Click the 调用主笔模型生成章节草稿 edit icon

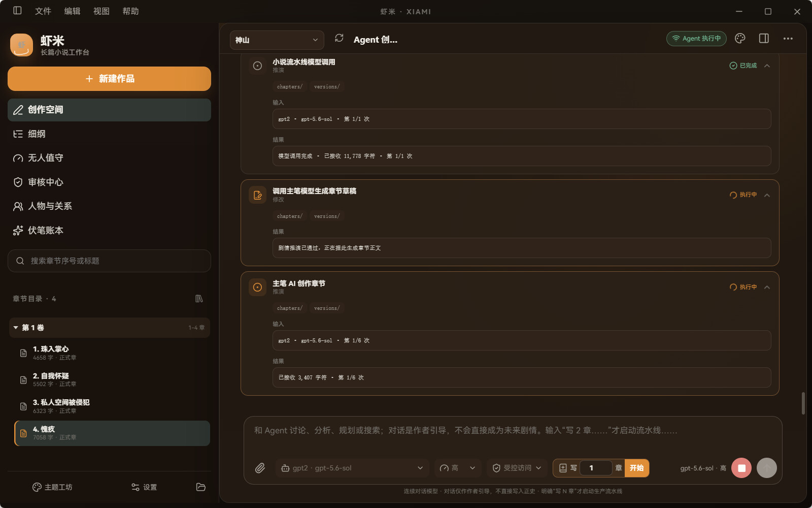click(257, 195)
